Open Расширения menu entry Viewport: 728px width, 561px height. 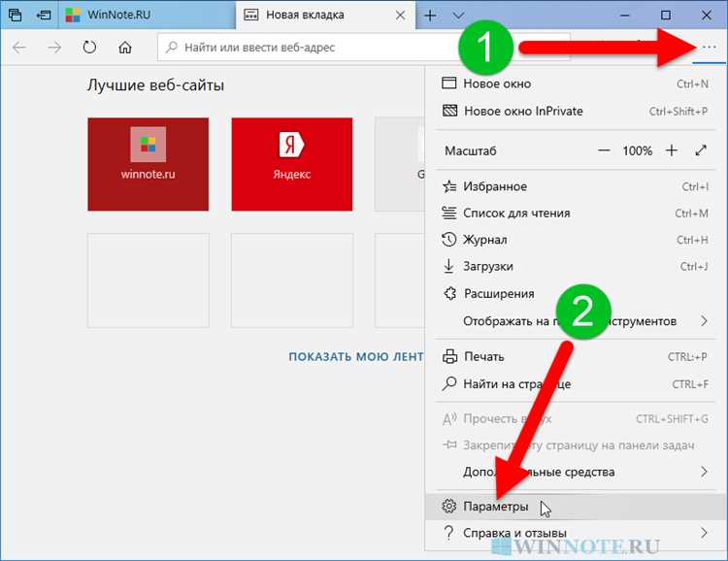(576, 293)
